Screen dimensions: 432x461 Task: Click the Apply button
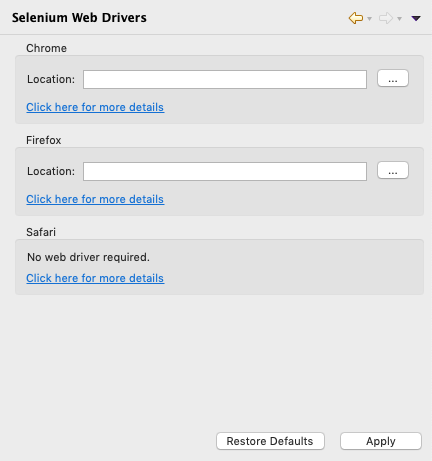pos(381,441)
